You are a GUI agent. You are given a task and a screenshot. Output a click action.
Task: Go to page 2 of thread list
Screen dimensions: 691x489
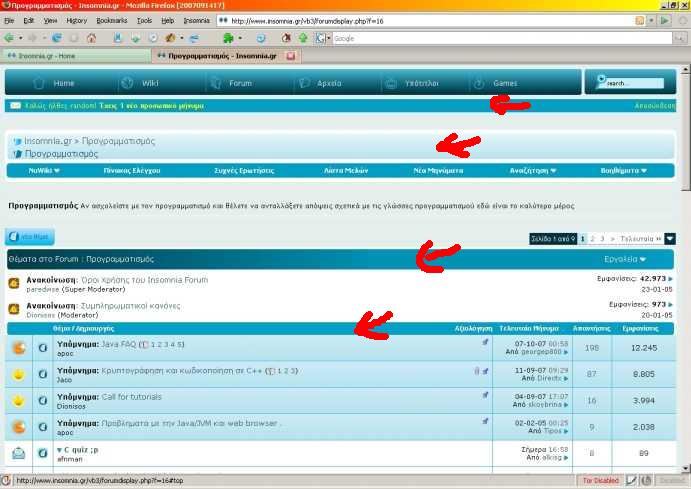tap(592, 239)
